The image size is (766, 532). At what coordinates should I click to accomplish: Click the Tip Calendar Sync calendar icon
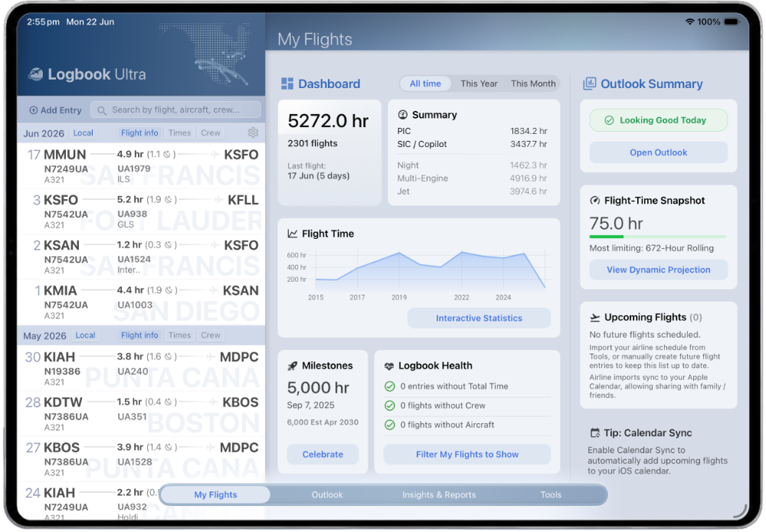click(x=594, y=433)
